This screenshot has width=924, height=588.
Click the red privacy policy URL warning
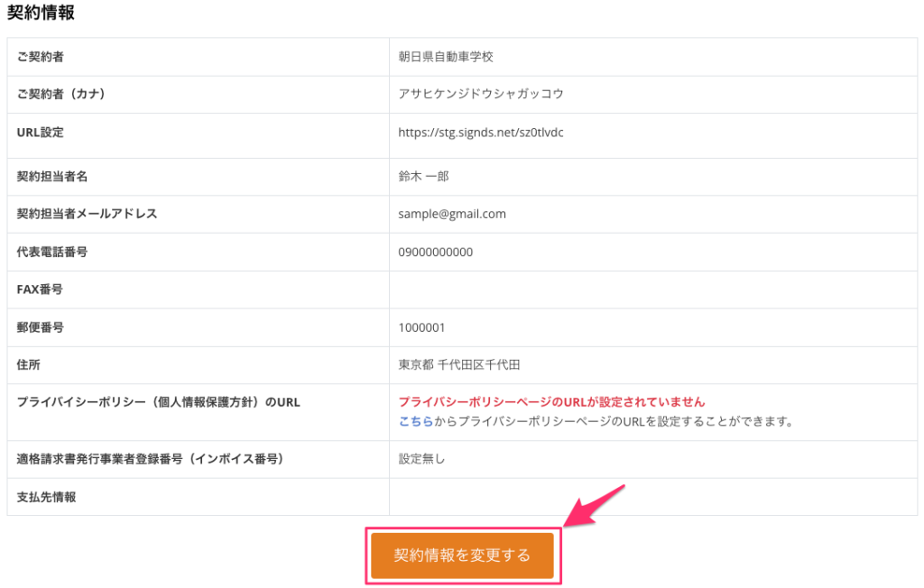[x=551, y=402]
